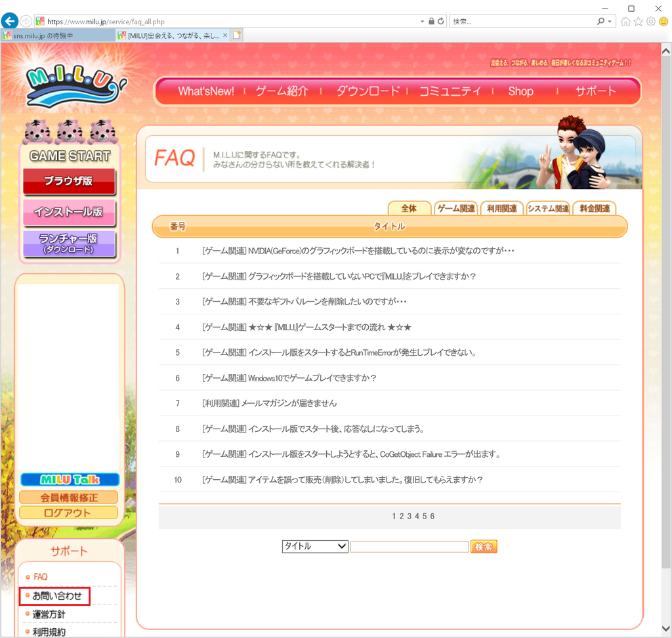672x638 pixels.
Task: Click the page scrollbar down arrow
Action: (x=666, y=629)
